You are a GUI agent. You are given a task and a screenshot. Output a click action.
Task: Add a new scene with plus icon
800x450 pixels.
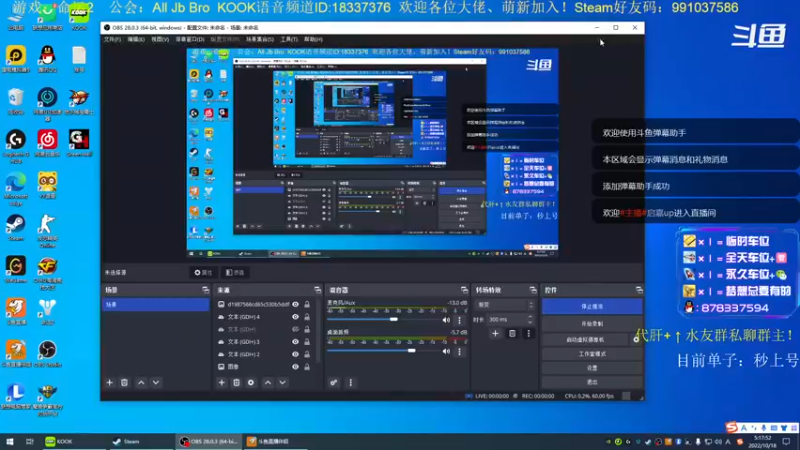[109, 382]
